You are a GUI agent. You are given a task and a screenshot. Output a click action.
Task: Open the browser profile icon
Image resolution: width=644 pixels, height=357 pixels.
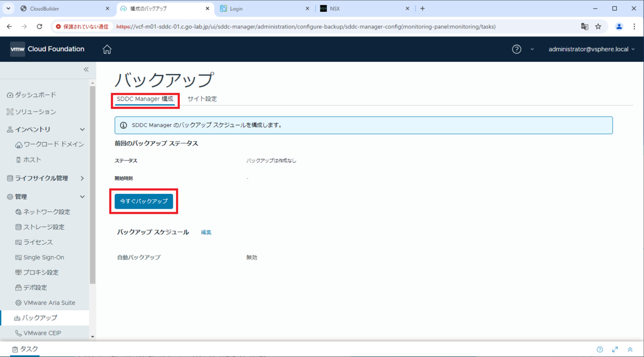tap(619, 26)
